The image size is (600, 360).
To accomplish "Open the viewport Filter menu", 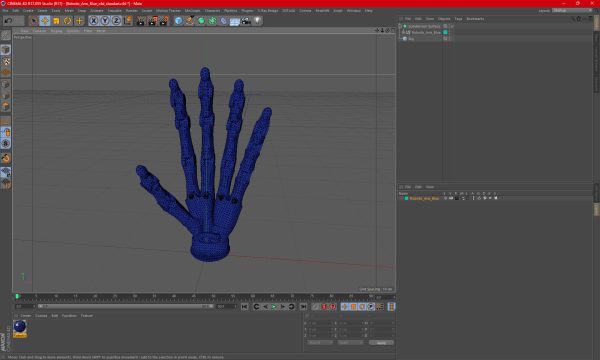I will pyautogui.click(x=88, y=31).
